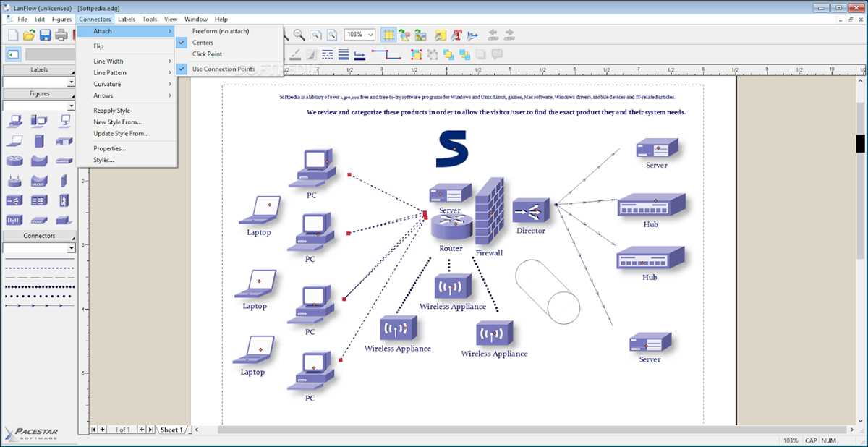This screenshot has height=447, width=868.
Task: Expand the Figures category dropdown
Action: coord(72,106)
